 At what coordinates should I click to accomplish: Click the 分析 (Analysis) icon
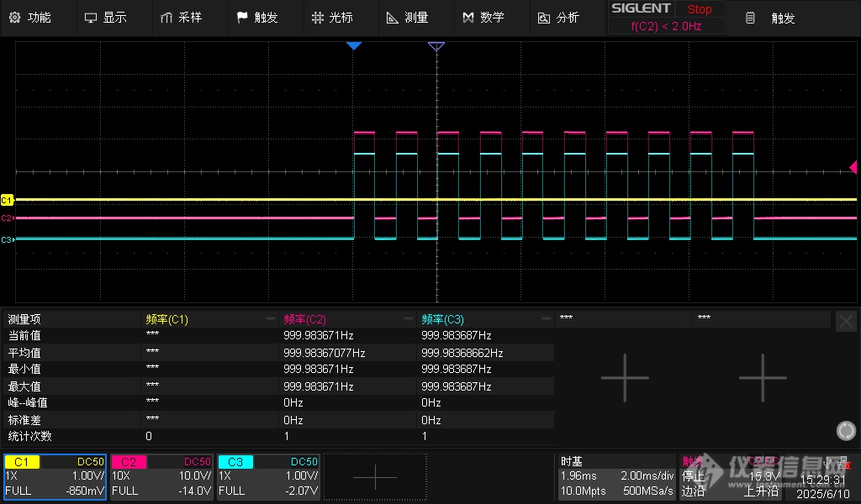[x=543, y=18]
